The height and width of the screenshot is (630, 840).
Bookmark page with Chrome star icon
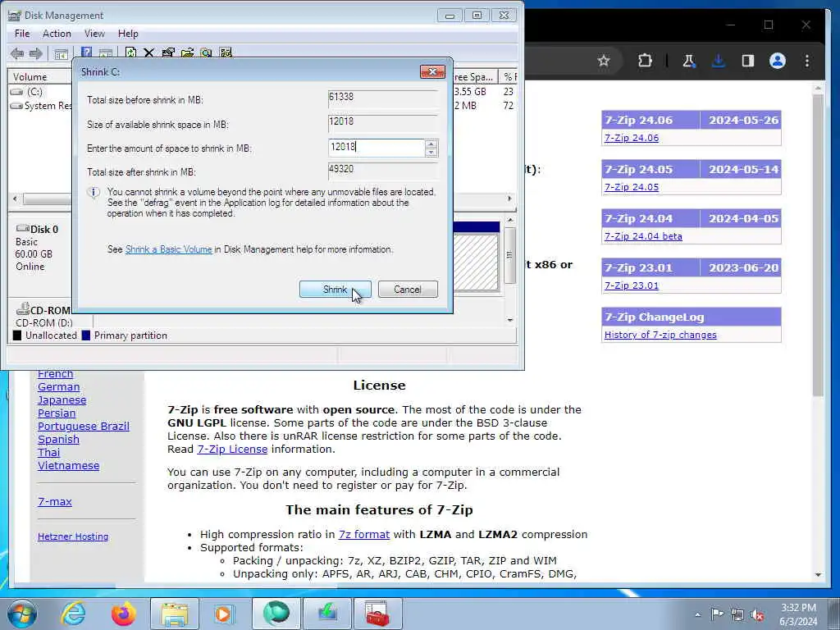(x=604, y=61)
